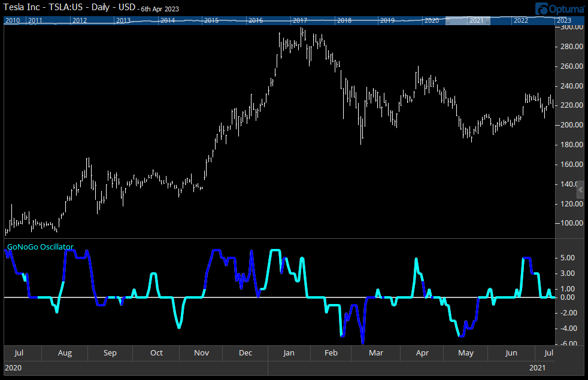Jump to 2022 in the top timeline bar
Viewport: 588px width, 380px height.
(521, 20)
